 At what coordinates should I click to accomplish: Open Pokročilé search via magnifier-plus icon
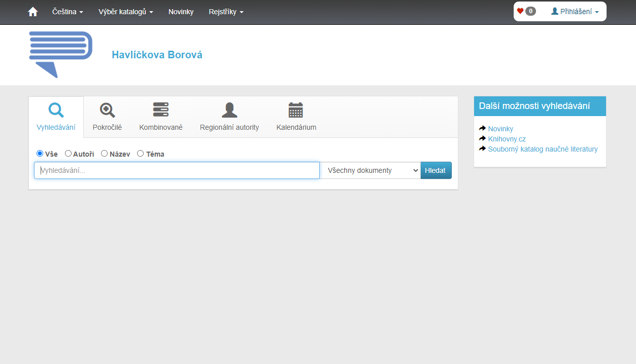tap(107, 110)
